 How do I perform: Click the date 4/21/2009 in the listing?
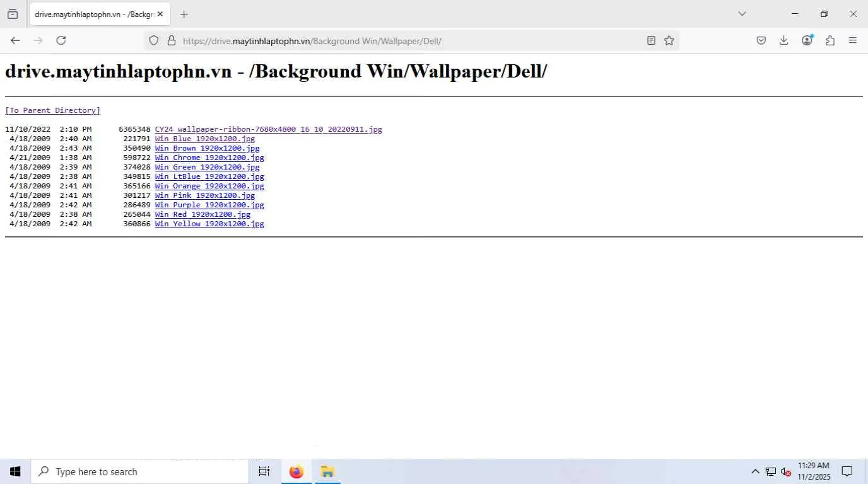tap(30, 158)
